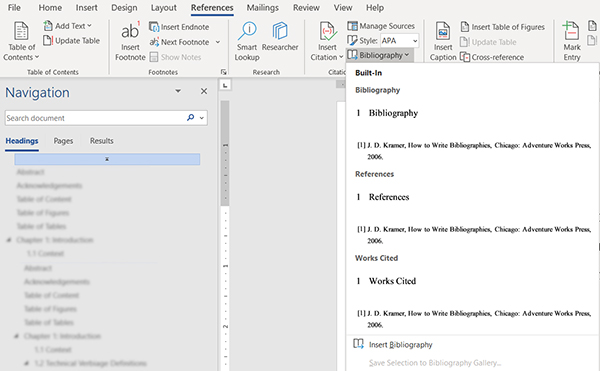Click the Insert Bibliography icon in dropdown
This screenshot has width=600, height=371.
(358, 344)
